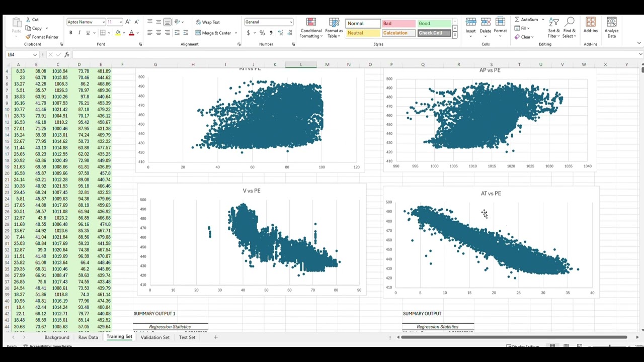Image resolution: width=644 pixels, height=362 pixels.
Task: Select the Training Set sheet tab
Action: coord(119,337)
